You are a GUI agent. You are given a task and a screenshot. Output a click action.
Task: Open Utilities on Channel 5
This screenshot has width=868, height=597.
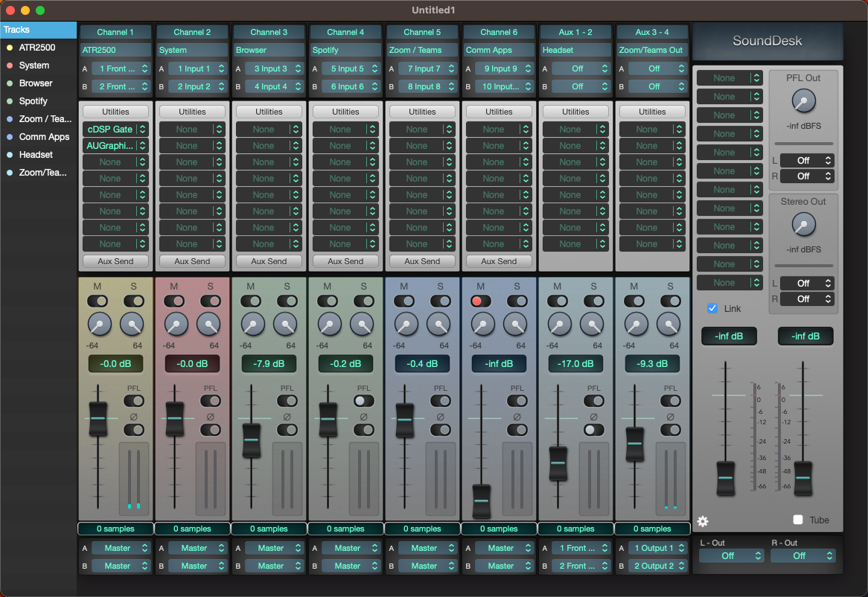(422, 111)
